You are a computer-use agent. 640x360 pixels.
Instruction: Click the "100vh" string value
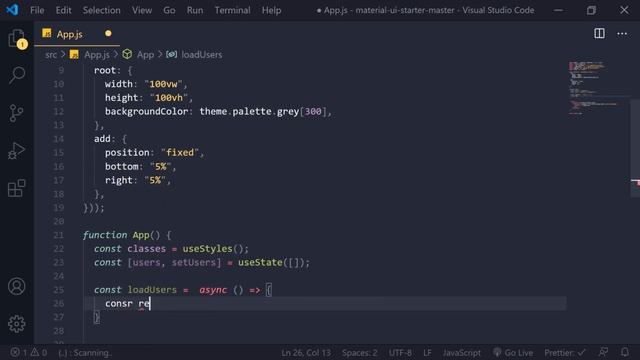click(169, 98)
